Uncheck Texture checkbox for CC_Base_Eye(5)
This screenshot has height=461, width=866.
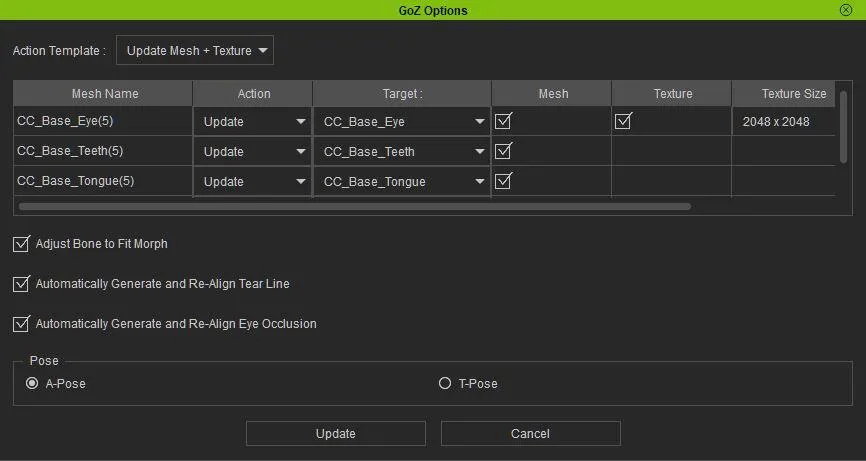pyautogui.click(x=624, y=121)
